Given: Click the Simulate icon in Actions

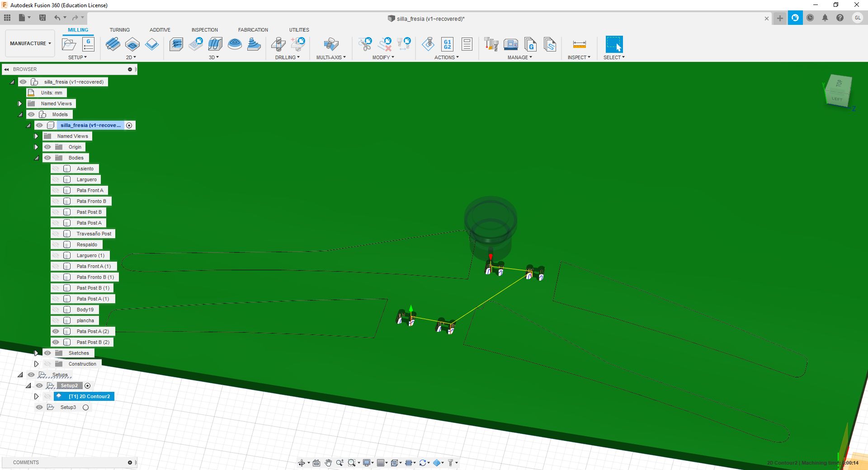Looking at the screenshot, I should [x=428, y=44].
